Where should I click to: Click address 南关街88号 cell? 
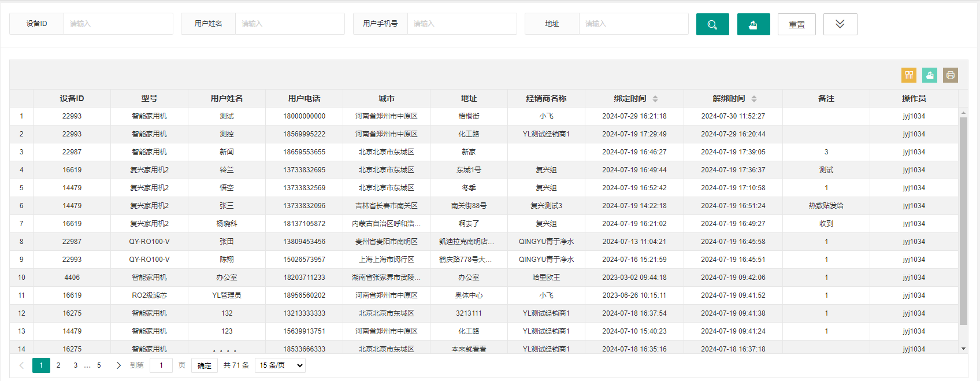(469, 206)
